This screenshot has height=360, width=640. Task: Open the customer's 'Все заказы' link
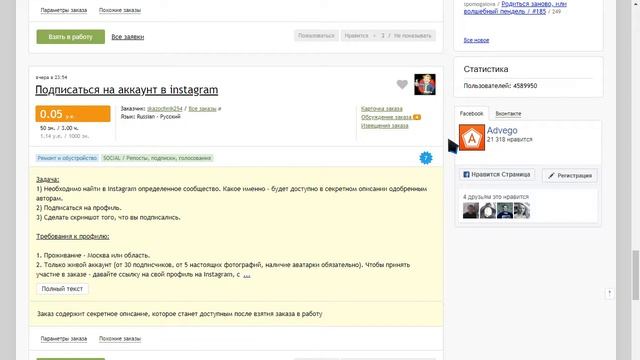click(202, 109)
